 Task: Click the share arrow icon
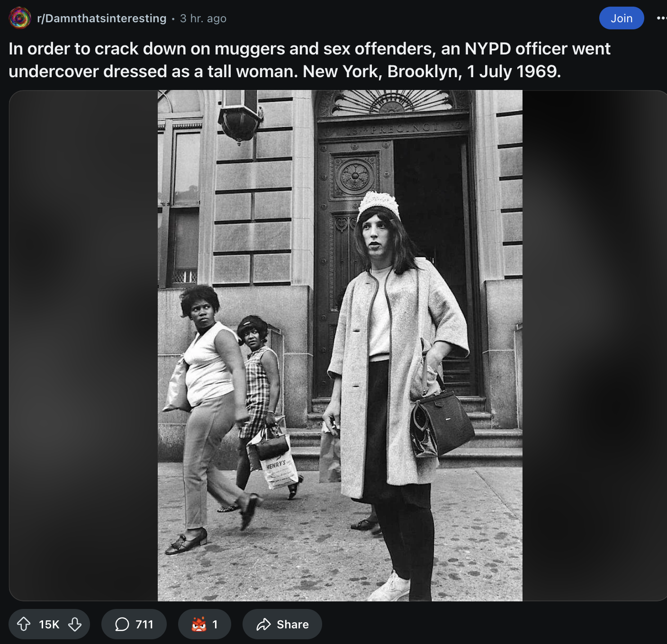coord(263,625)
